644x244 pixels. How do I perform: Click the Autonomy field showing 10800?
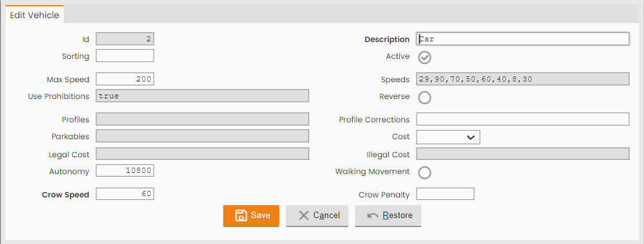tap(125, 170)
